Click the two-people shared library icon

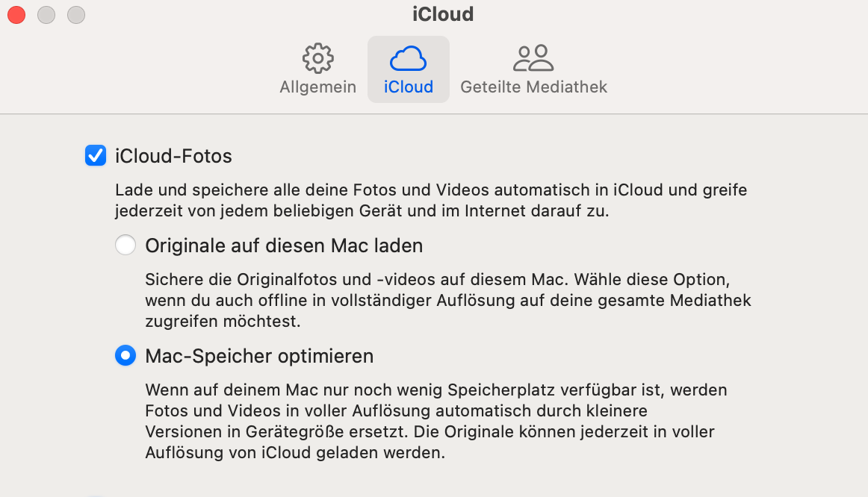pyautogui.click(x=533, y=58)
